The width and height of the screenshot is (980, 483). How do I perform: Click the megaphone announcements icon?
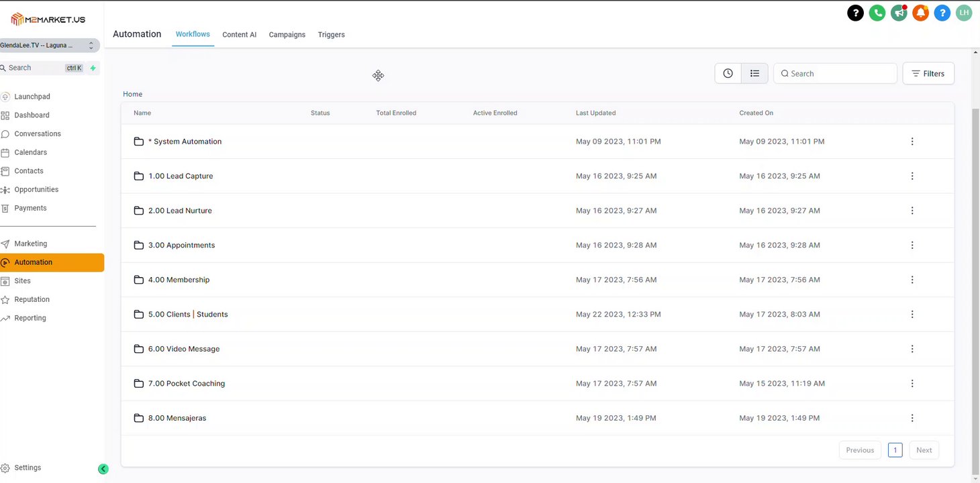click(x=899, y=13)
